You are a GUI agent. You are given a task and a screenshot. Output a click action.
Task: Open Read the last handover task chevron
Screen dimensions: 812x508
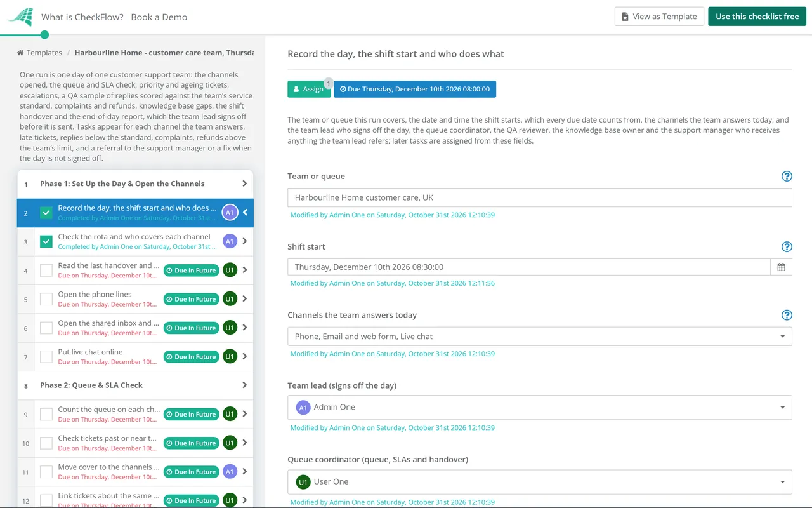click(x=245, y=271)
